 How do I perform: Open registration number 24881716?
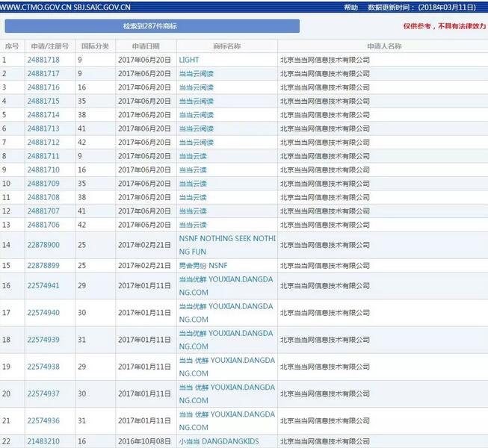[x=43, y=87]
